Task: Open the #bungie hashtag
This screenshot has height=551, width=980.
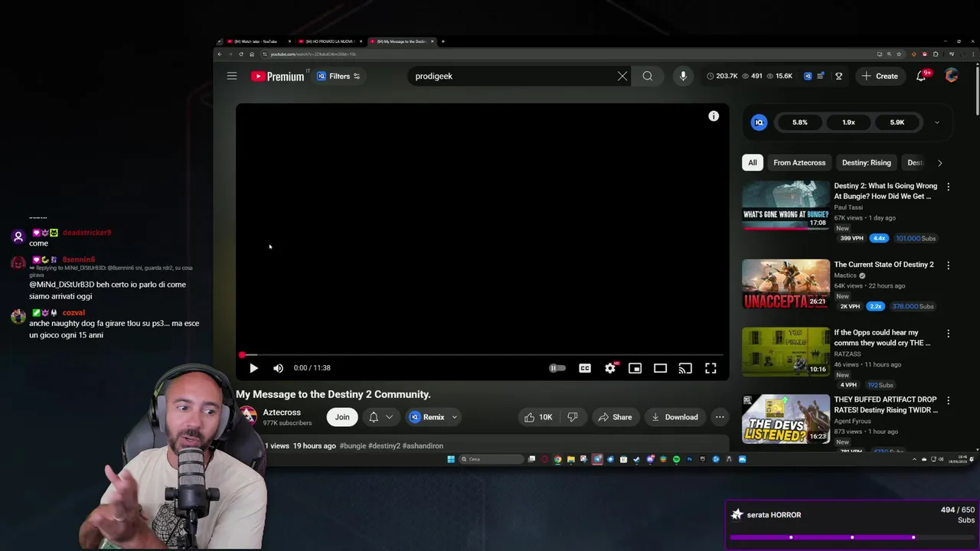Action: tap(352, 445)
